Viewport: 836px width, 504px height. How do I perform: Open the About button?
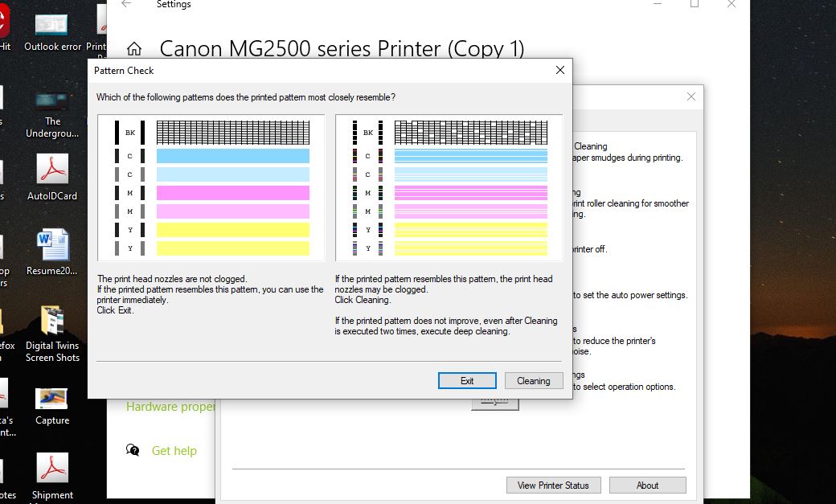[647, 486]
